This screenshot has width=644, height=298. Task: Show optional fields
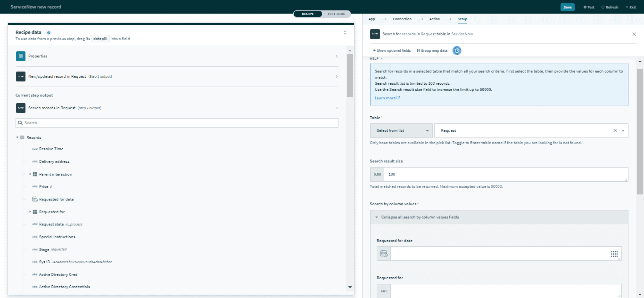pyautogui.click(x=391, y=50)
